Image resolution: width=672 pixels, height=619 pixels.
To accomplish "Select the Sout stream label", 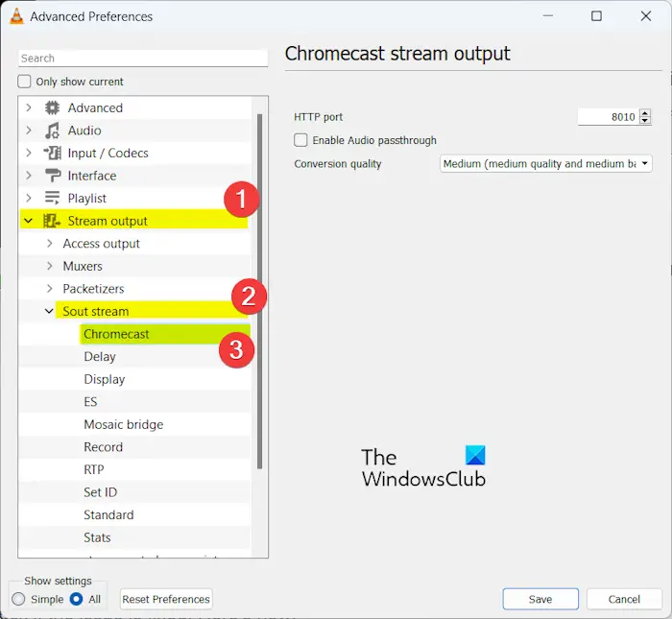I will [96, 311].
